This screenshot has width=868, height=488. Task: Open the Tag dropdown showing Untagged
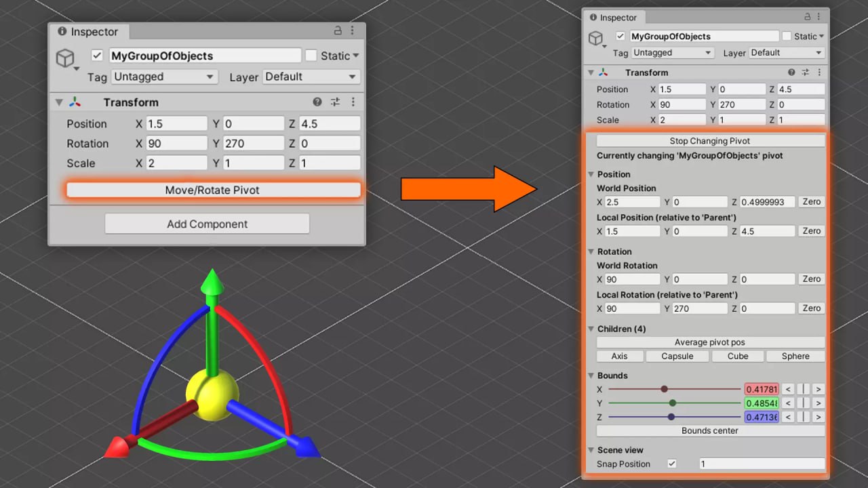click(x=165, y=77)
